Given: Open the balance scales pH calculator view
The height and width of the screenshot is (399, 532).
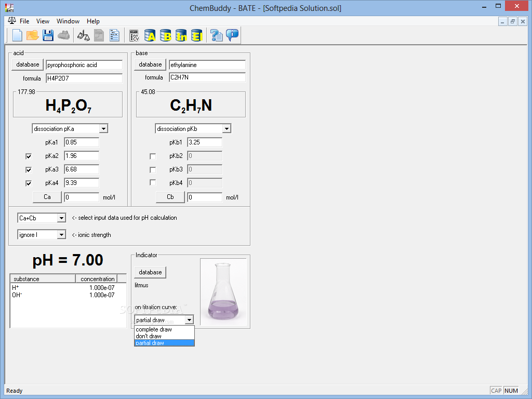Looking at the screenshot, I should click(84, 35).
